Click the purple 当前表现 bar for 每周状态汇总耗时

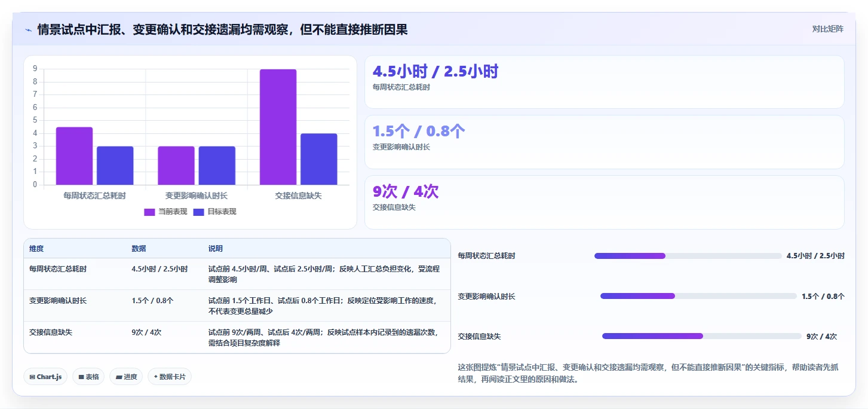(74, 156)
